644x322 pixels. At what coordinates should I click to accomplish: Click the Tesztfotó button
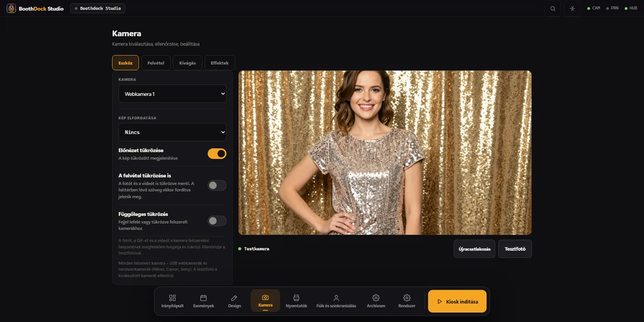click(x=515, y=249)
